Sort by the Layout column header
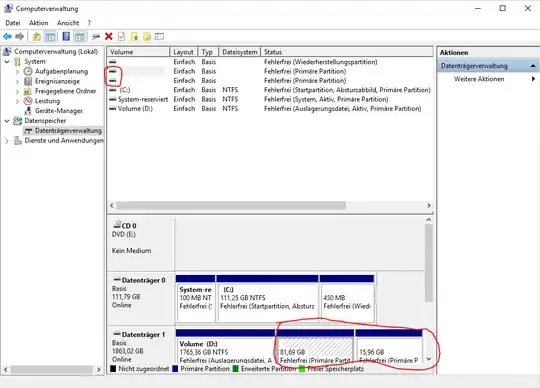This screenshot has width=540, height=388. [x=184, y=52]
